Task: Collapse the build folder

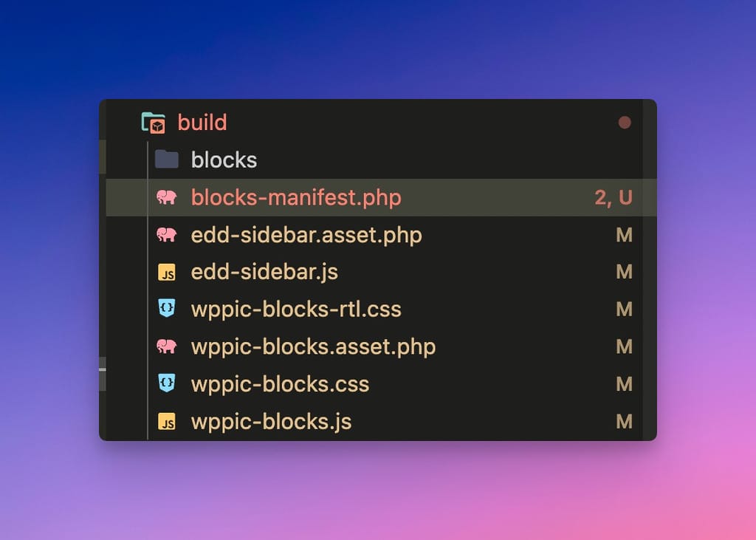Action: [x=202, y=123]
